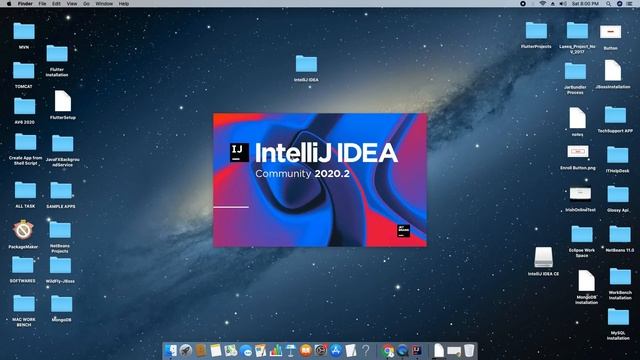The width and height of the screenshot is (640, 360).
Task: Open Notification Center icon
Action: coord(629,4)
